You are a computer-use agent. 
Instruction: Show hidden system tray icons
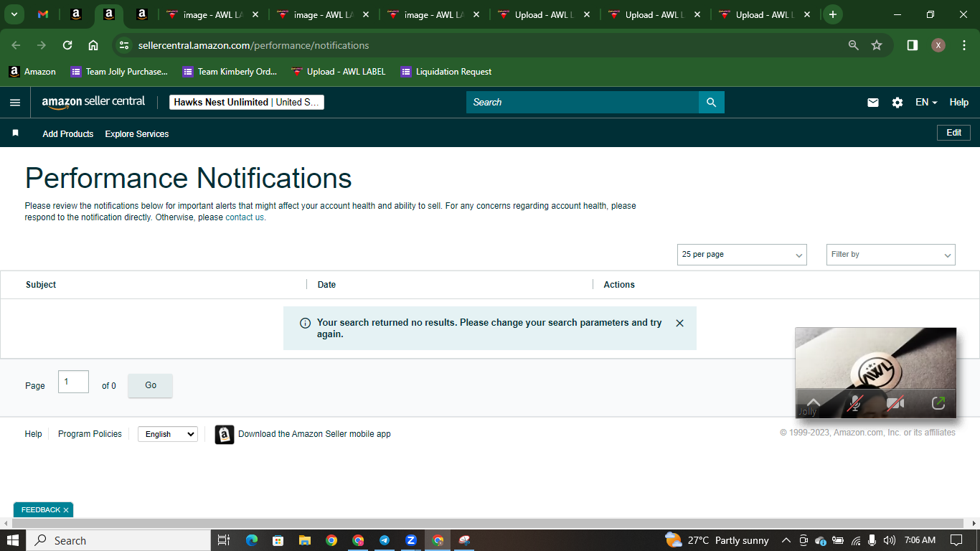pyautogui.click(x=786, y=540)
